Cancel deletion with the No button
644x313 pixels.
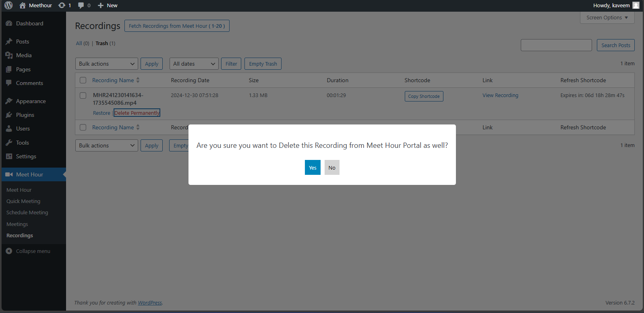point(332,168)
